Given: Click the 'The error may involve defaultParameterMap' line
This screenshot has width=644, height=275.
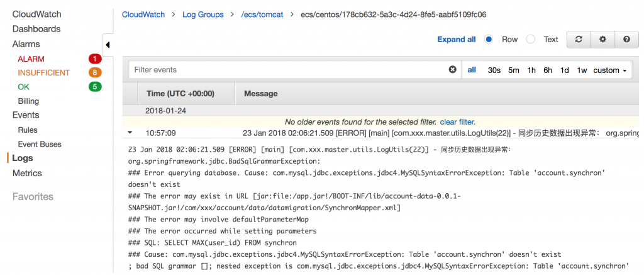Looking at the screenshot, I should click(x=218, y=220).
